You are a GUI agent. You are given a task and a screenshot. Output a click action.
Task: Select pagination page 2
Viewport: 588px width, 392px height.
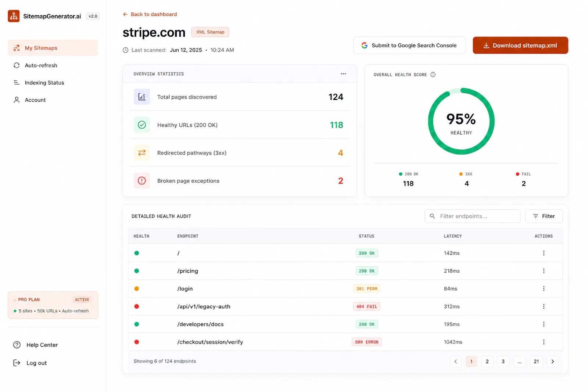pyautogui.click(x=487, y=362)
